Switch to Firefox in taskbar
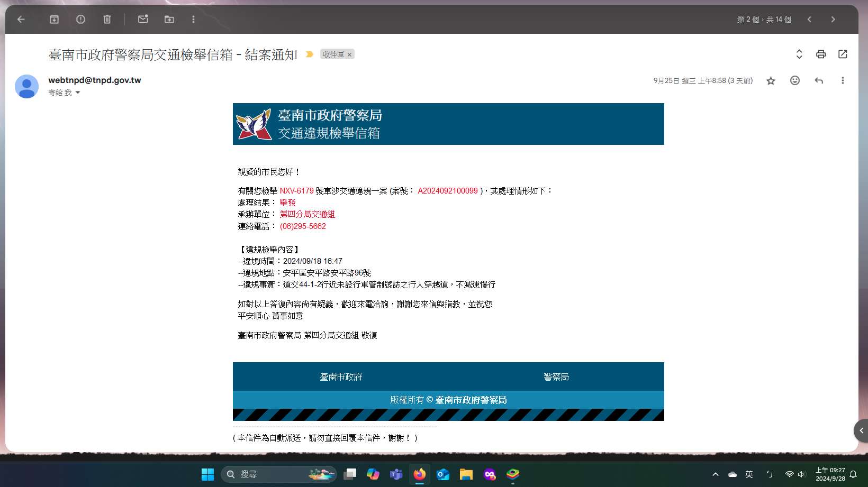The width and height of the screenshot is (868, 487). pyautogui.click(x=420, y=474)
